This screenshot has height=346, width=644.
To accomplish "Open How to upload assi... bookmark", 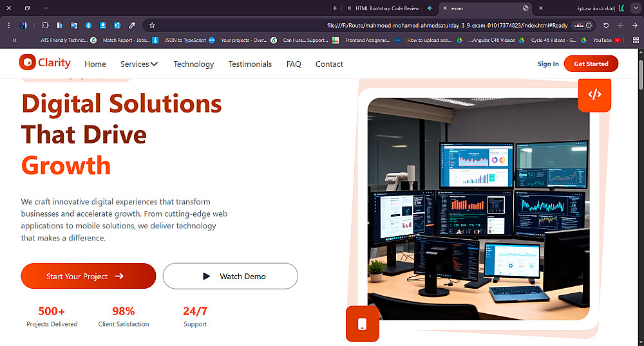I will [x=435, y=40].
